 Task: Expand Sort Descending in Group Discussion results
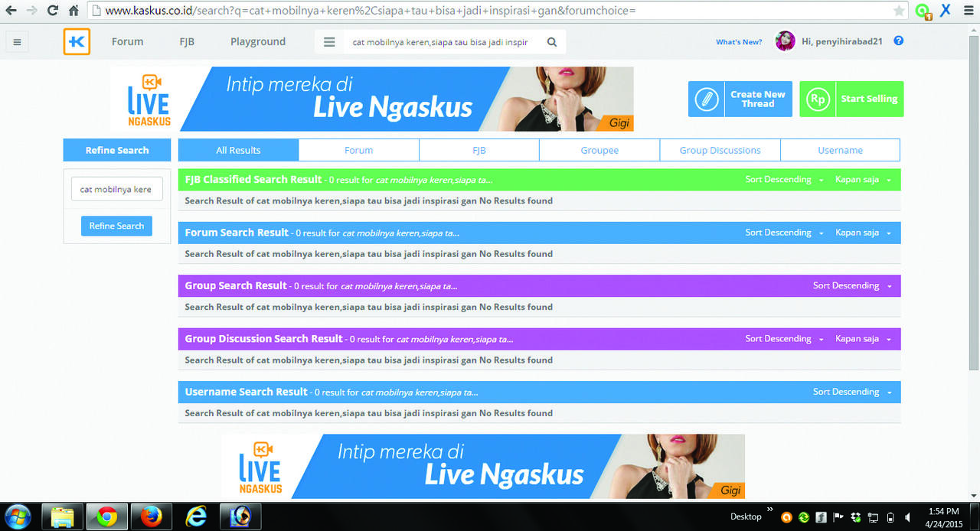[784, 339]
